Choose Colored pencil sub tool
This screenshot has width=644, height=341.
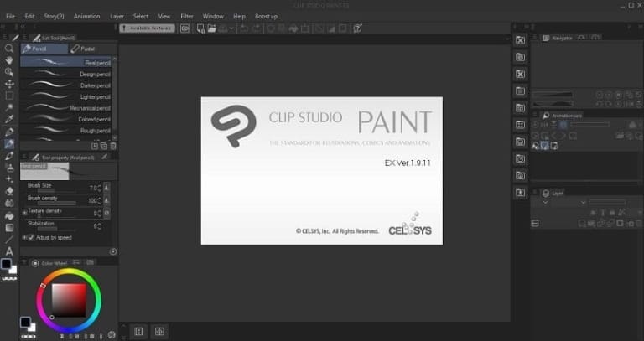point(65,119)
